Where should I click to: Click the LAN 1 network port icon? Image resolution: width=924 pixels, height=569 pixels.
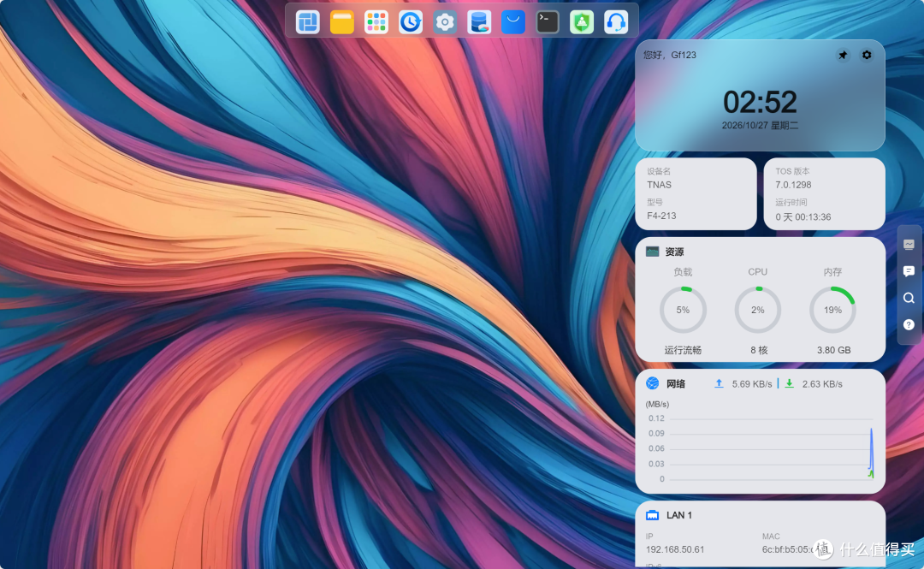tap(652, 515)
